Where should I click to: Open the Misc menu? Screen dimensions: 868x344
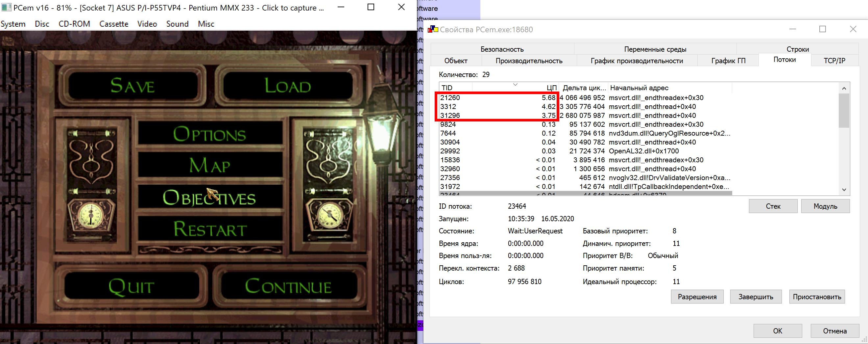coord(206,24)
